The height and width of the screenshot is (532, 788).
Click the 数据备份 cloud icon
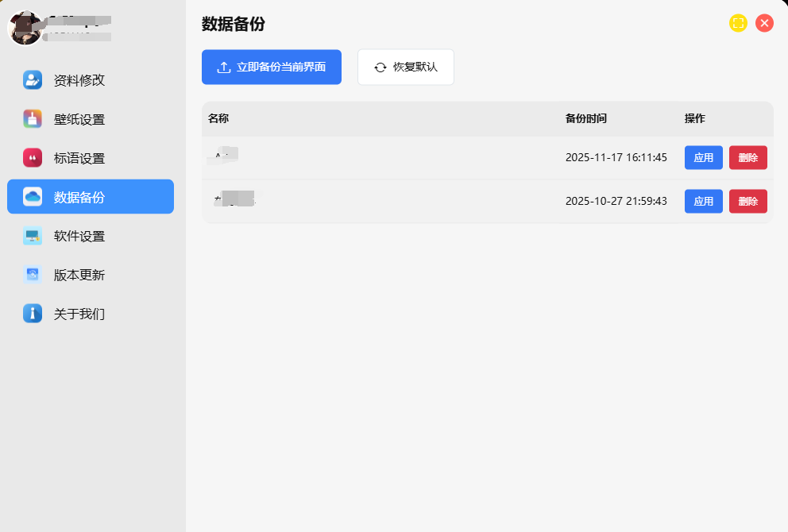(x=33, y=197)
